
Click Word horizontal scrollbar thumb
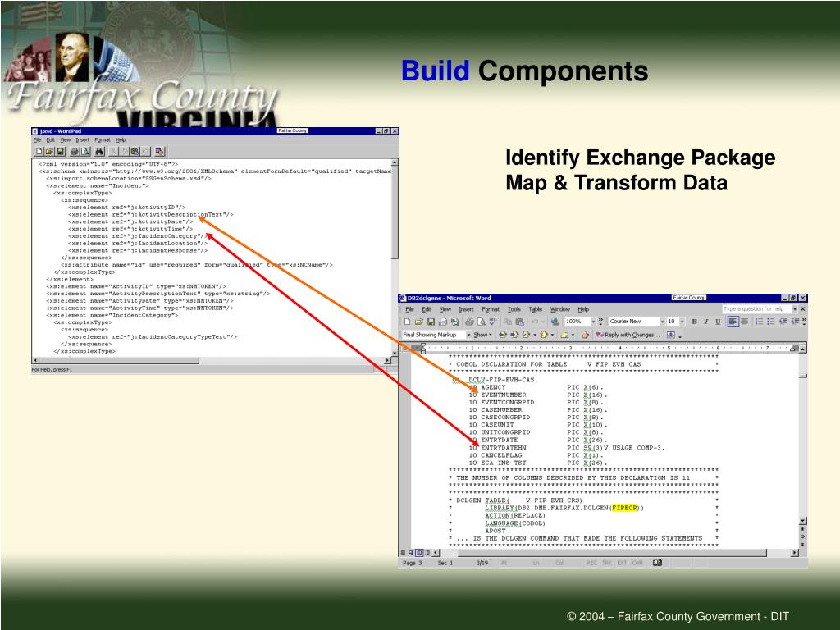tap(612, 552)
